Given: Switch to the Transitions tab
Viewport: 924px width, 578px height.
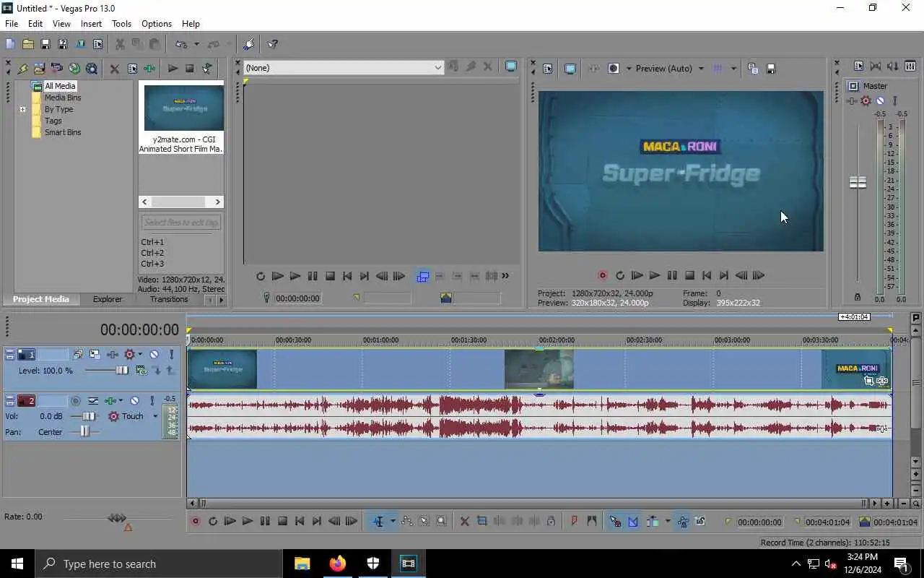Looking at the screenshot, I should (169, 299).
